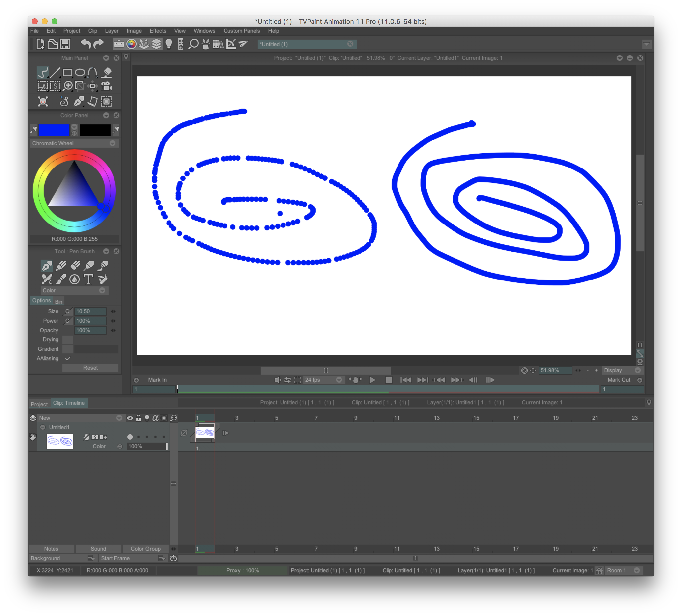The image size is (682, 616).
Task: Switch to the Project tab
Action: (x=39, y=404)
